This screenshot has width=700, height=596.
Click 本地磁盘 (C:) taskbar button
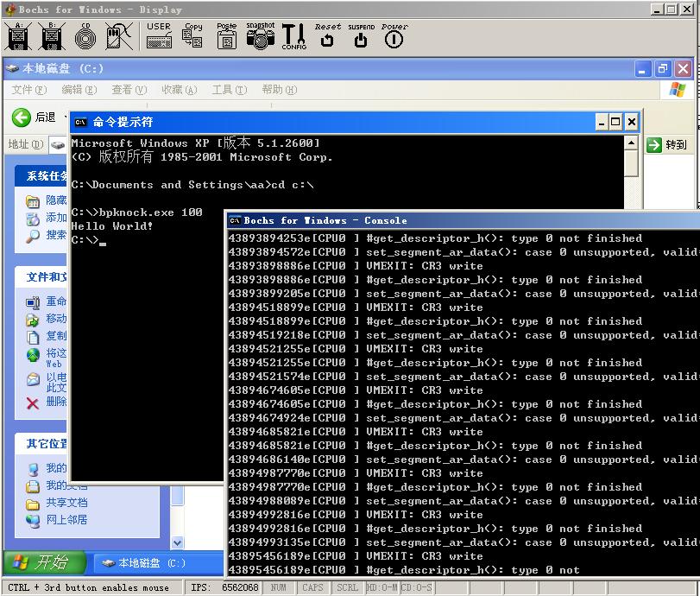pyautogui.click(x=158, y=563)
